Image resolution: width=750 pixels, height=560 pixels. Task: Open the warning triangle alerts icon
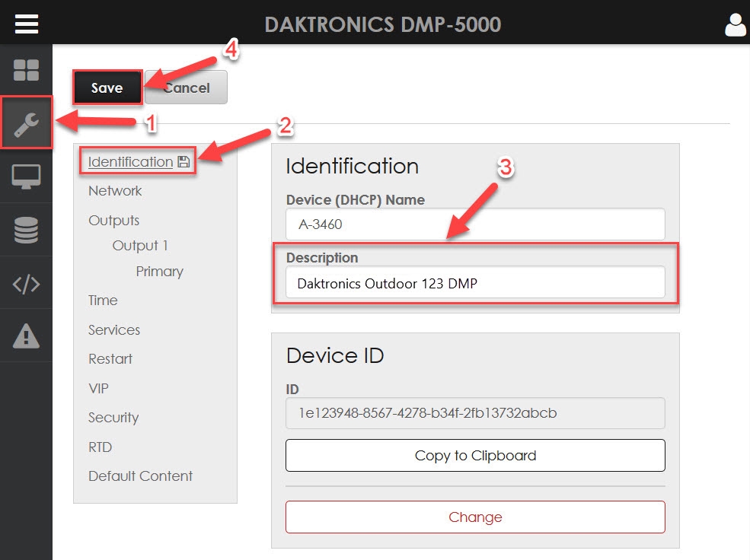tap(26, 336)
